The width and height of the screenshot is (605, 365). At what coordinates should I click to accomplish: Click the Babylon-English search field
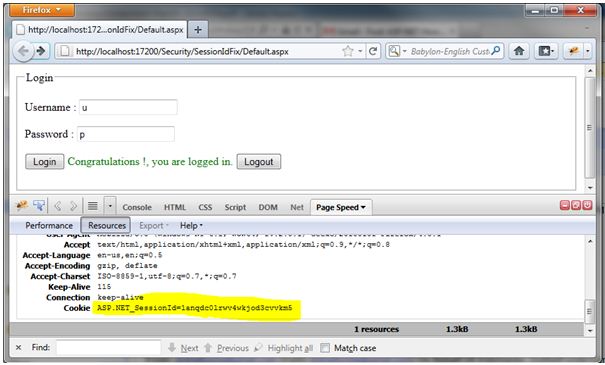point(450,51)
